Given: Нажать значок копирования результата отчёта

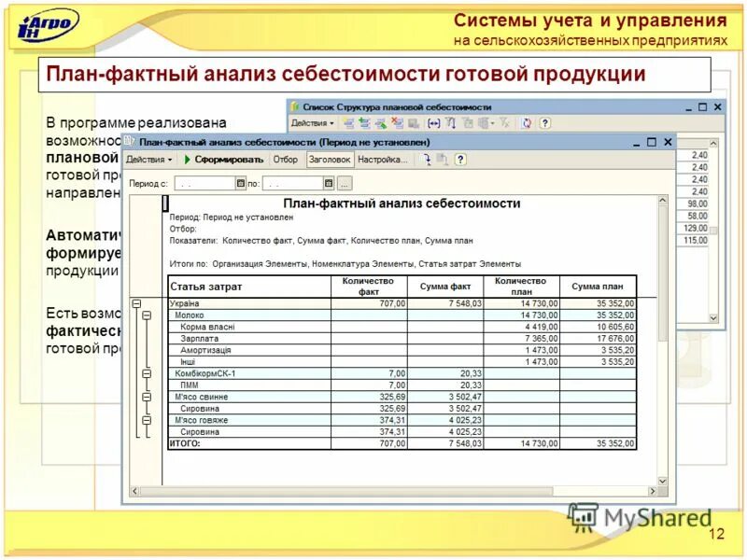Looking at the screenshot, I should point(442,161).
